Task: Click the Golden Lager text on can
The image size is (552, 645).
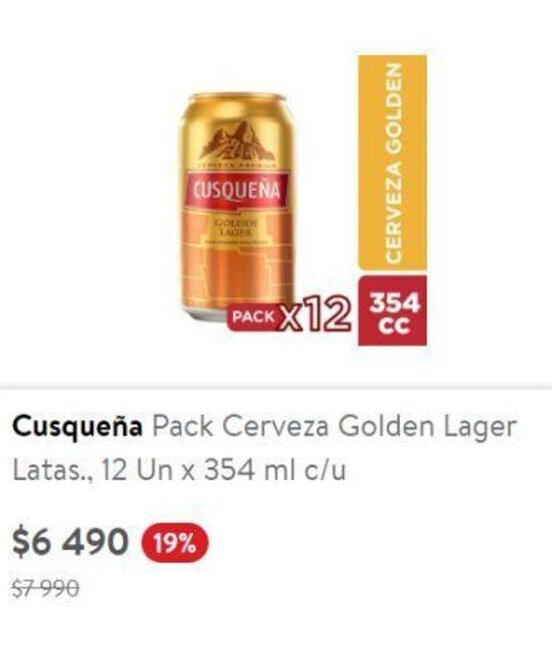Action: coord(236,227)
